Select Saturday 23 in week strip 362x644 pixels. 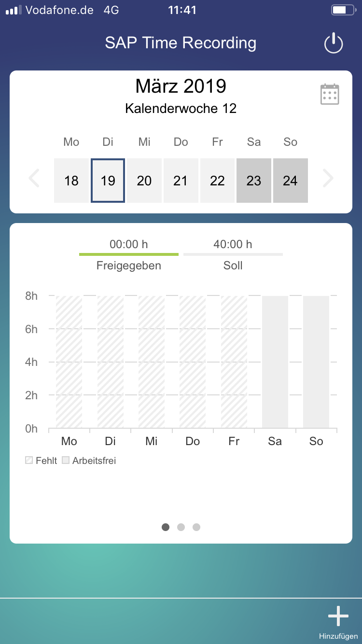[254, 181]
